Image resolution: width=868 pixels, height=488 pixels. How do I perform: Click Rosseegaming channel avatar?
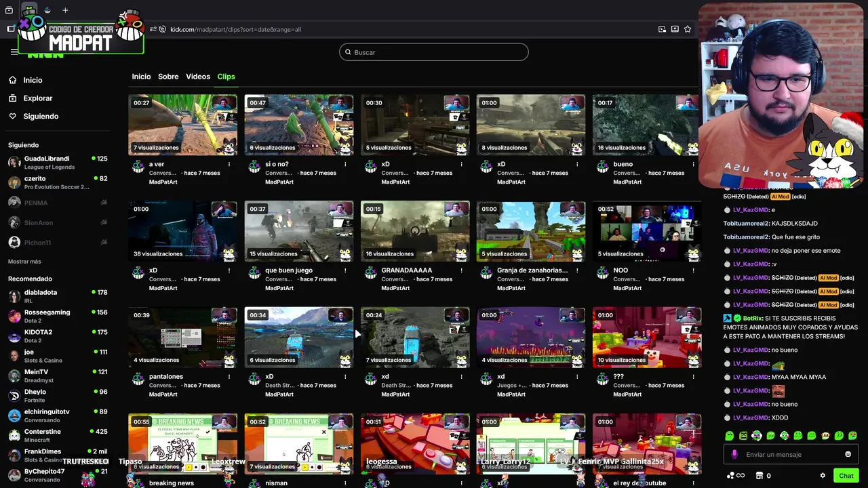pyautogui.click(x=14, y=317)
